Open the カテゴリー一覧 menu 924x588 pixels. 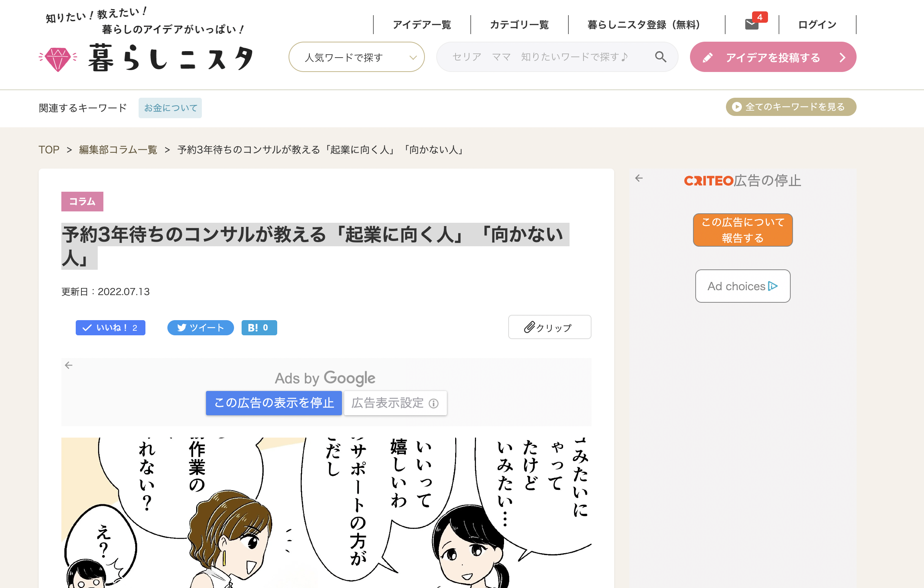(x=519, y=25)
